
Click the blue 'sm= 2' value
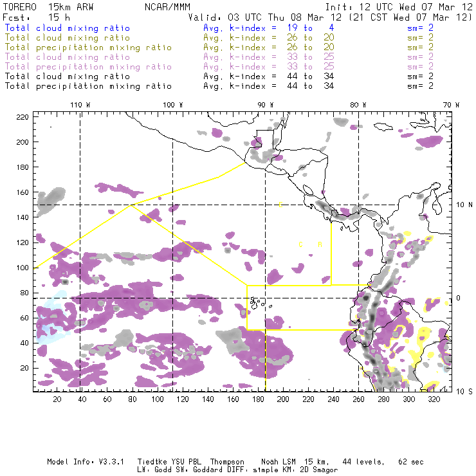[420, 28]
